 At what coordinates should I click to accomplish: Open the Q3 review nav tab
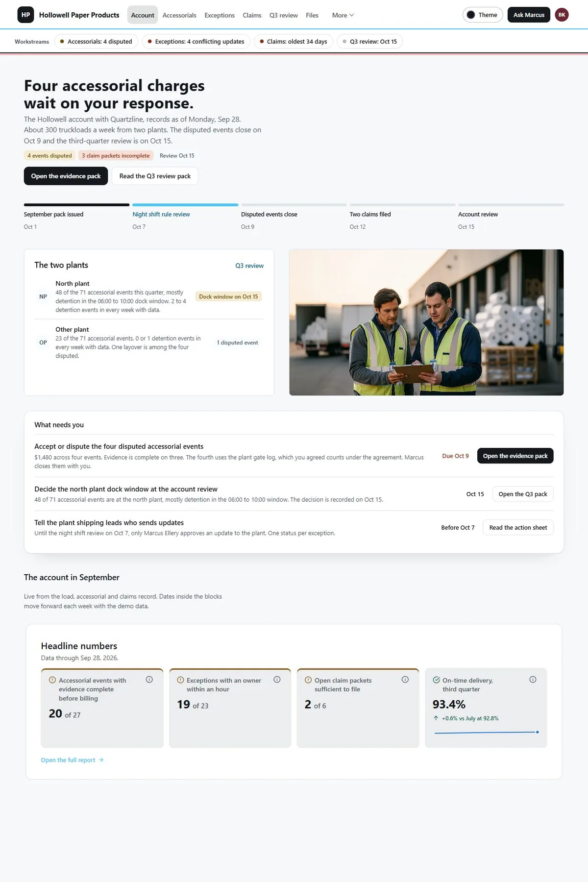click(284, 15)
